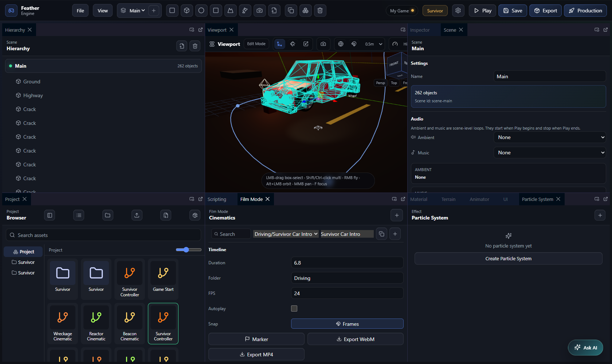Delete selection with Hierarchy trash icon
Screen dimensions: 612x364
click(195, 46)
